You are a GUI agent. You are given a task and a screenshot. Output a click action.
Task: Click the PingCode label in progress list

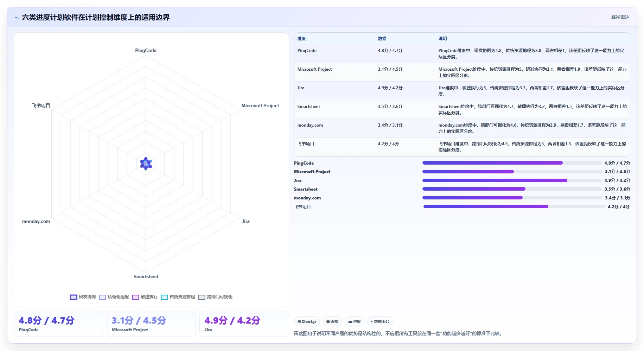(304, 163)
